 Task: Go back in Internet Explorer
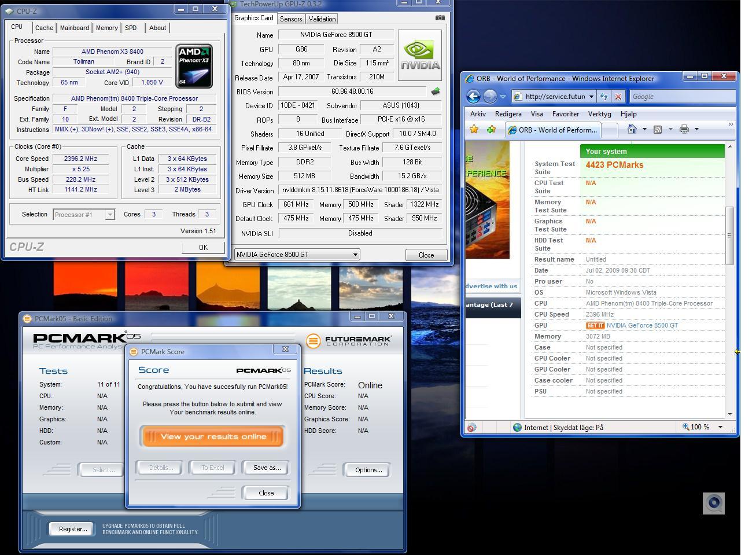(x=473, y=97)
